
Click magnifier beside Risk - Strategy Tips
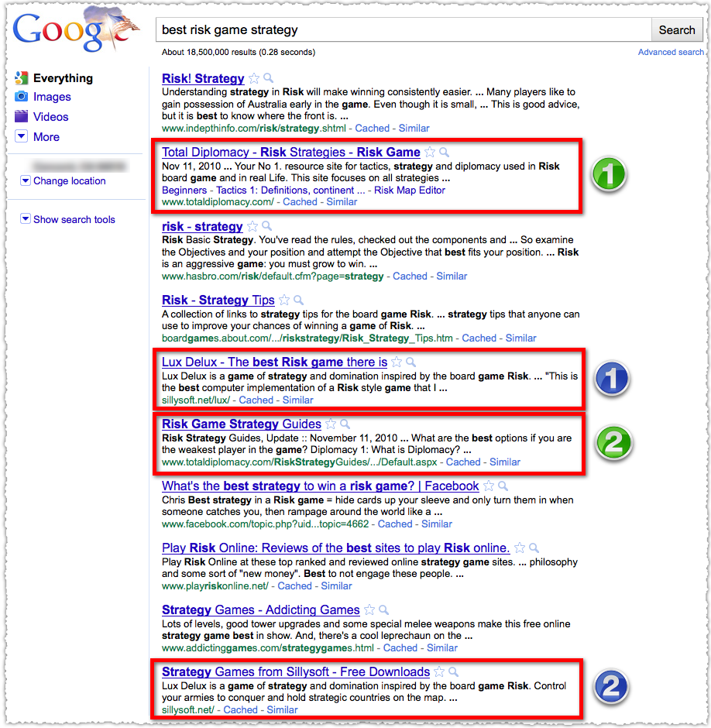point(299,300)
